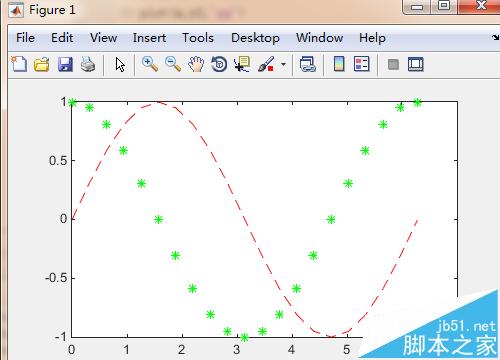Viewport: 500px width, 360px height.
Task: Click the green star marker at the plot's top-left
Action: [72, 102]
